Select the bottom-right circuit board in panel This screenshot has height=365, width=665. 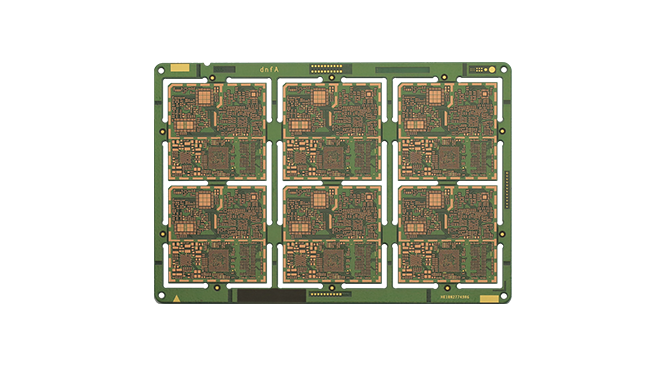click(x=447, y=234)
